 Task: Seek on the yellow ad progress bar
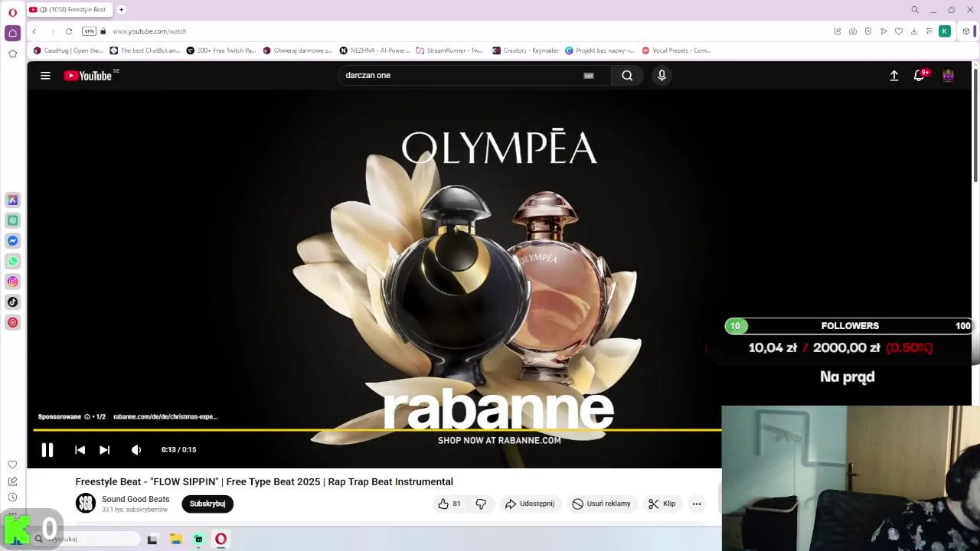377,430
